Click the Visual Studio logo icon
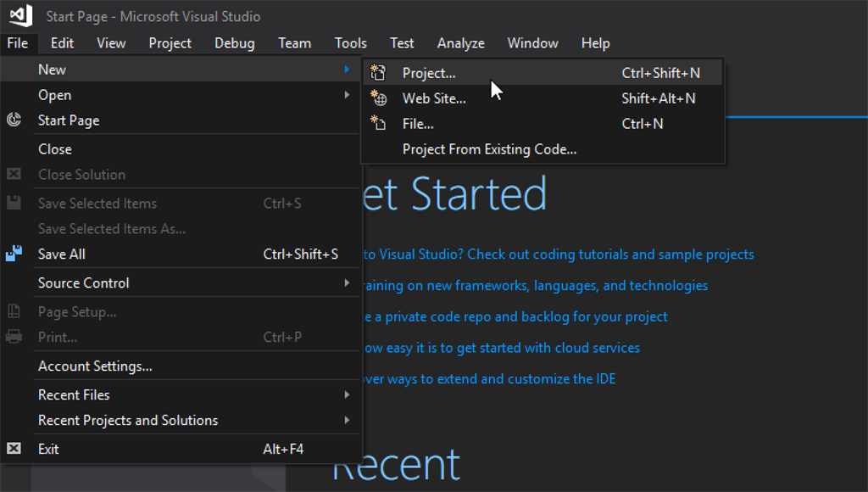 pos(20,15)
